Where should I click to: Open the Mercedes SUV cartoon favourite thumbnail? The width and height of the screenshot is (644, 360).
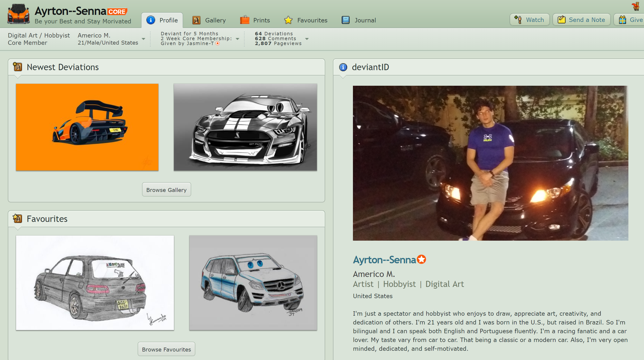coord(253,283)
